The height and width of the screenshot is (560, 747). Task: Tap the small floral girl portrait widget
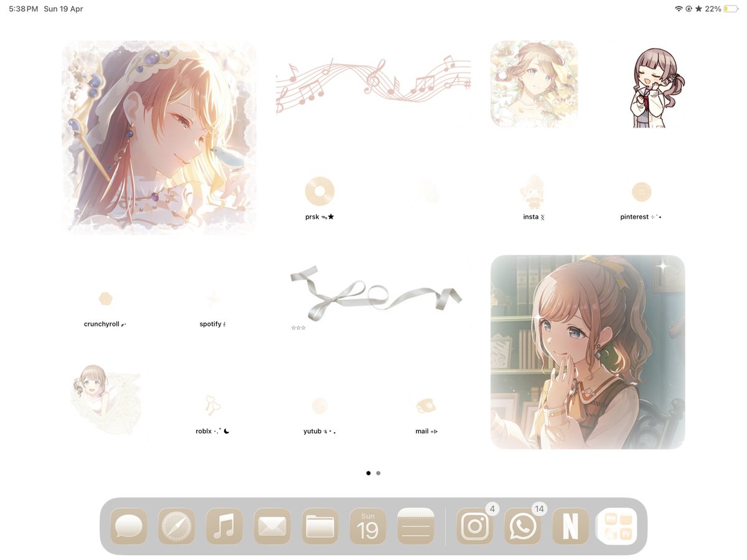(x=534, y=84)
